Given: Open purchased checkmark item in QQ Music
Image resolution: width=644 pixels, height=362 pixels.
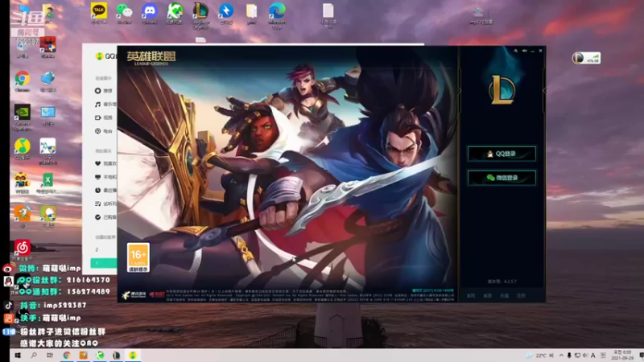Looking at the screenshot, I should click(105, 216).
